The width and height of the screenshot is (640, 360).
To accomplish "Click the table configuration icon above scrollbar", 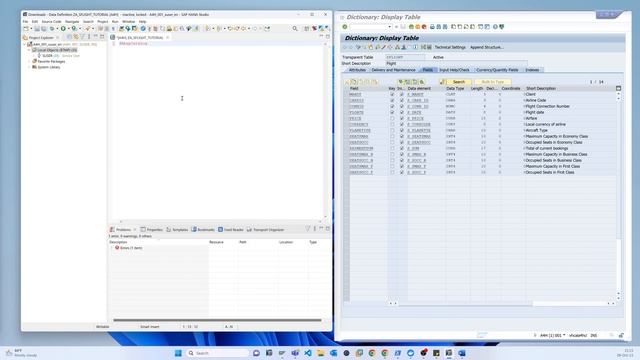I will coord(618,88).
